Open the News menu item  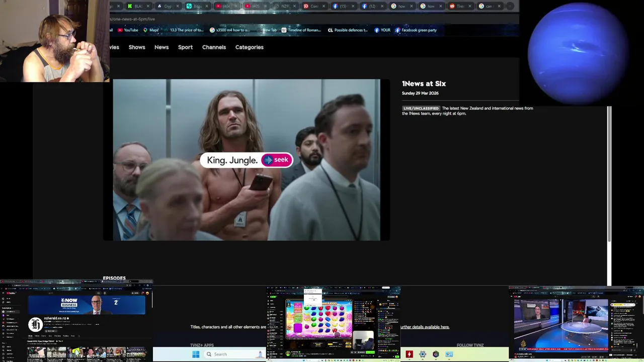click(162, 47)
